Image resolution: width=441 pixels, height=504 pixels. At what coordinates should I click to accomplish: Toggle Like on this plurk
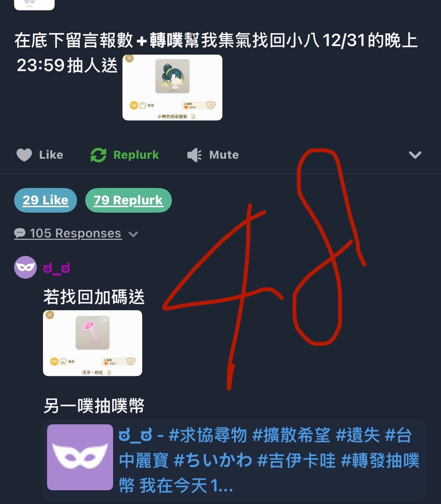pyautogui.click(x=40, y=155)
